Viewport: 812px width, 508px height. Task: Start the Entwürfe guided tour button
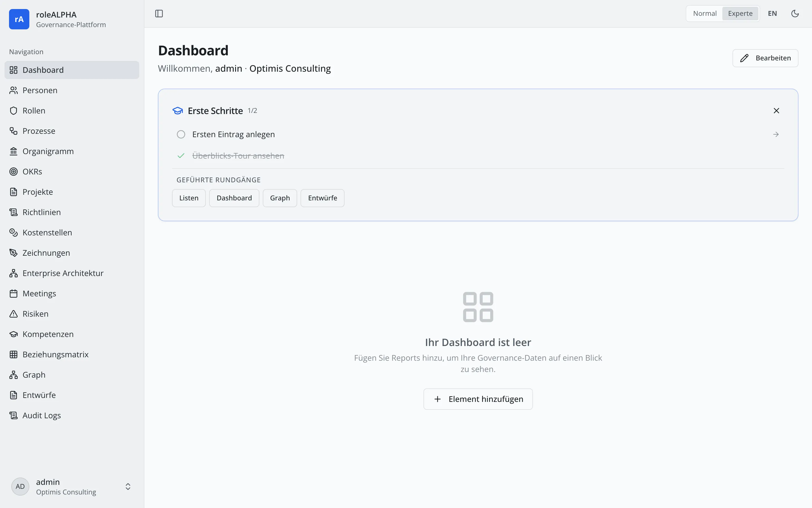click(x=323, y=198)
